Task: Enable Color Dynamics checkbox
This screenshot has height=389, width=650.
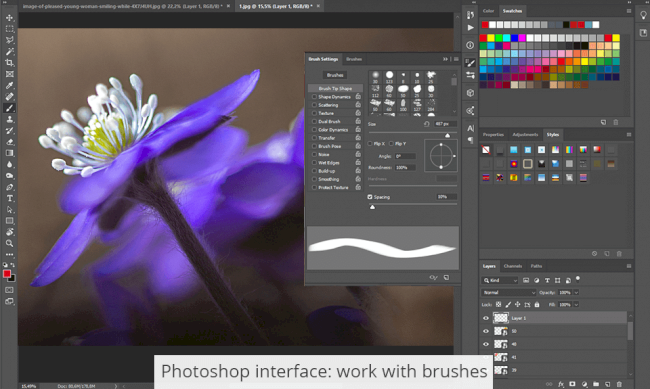Action: point(314,130)
